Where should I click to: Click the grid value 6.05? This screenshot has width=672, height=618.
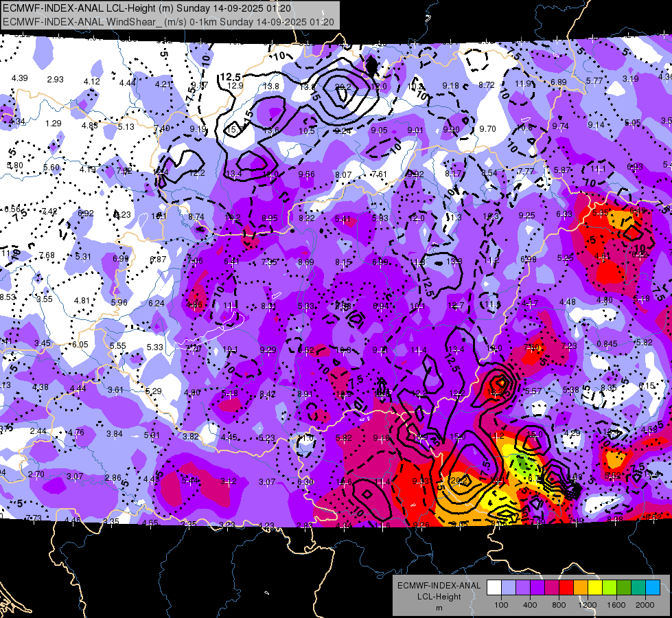click(80, 345)
